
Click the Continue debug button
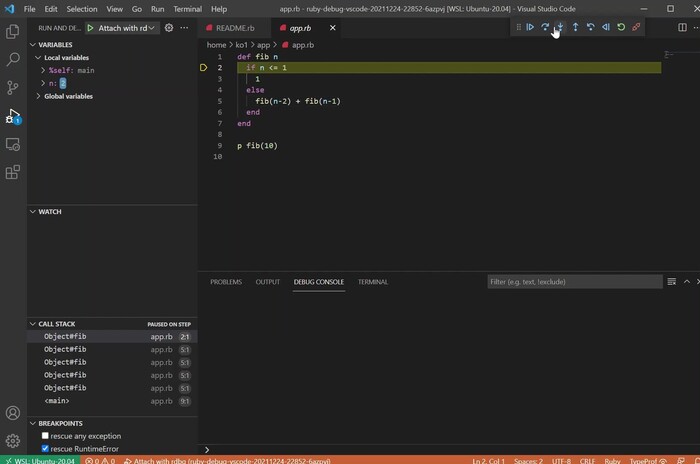pyautogui.click(x=530, y=27)
